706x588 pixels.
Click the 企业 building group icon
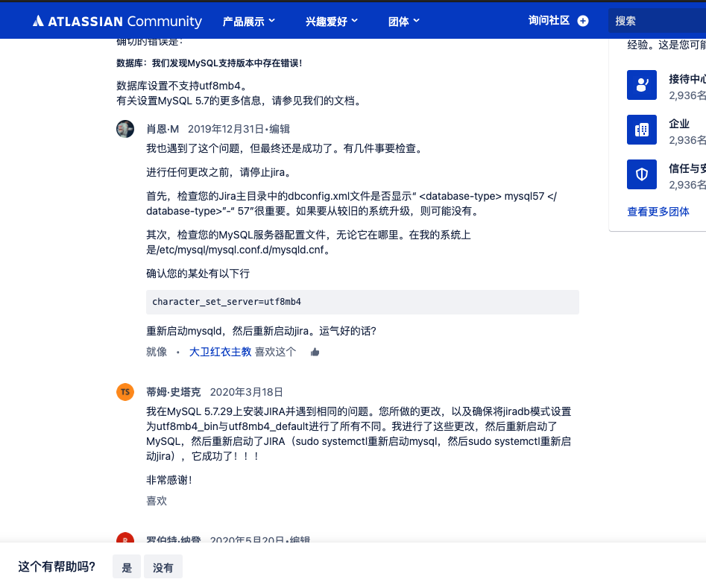click(642, 130)
